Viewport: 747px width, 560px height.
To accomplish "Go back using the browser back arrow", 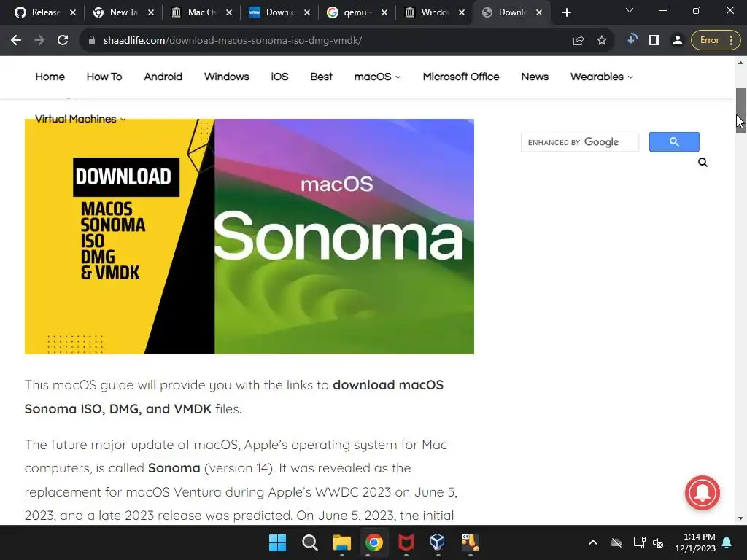I will [16, 41].
